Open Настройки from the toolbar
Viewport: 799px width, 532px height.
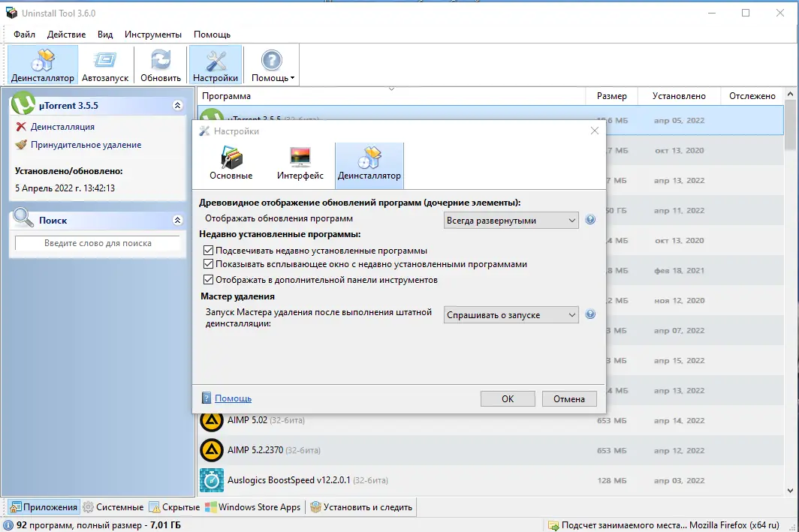pos(215,64)
